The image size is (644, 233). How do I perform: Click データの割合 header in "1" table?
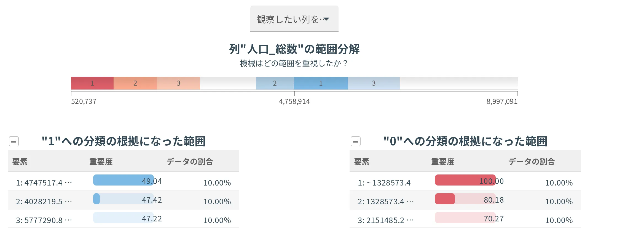[190, 161]
